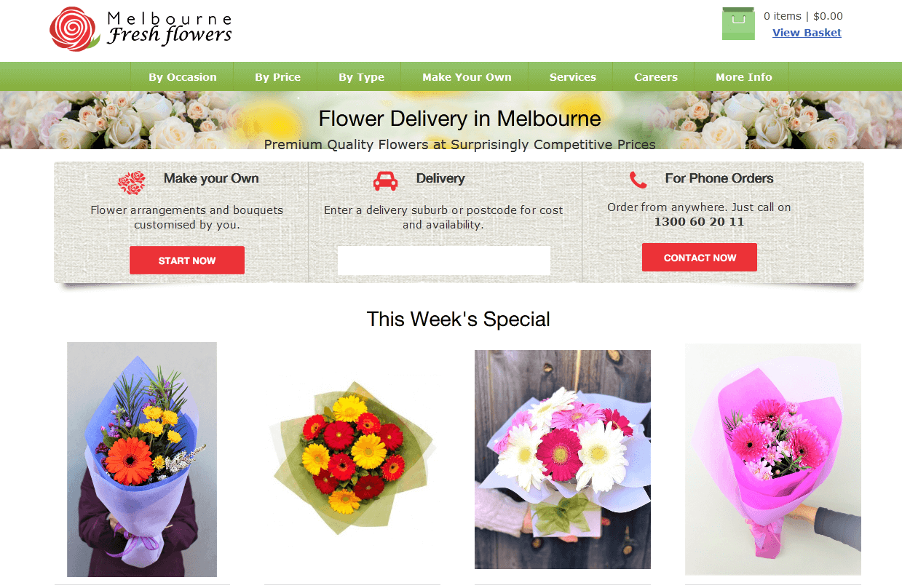This screenshot has height=588, width=902.
Task: Expand the By Type menu
Action: pos(361,77)
